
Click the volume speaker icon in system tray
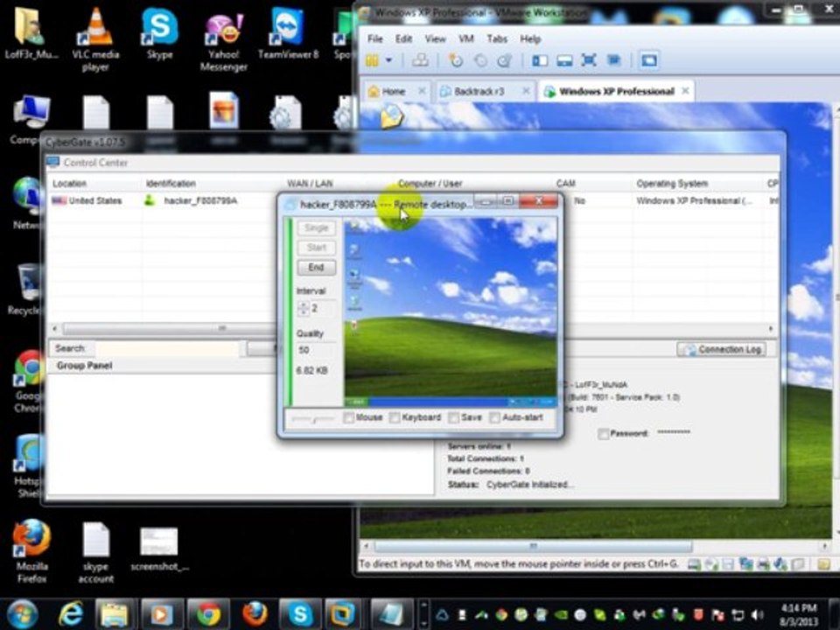click(x=757, y=614)
